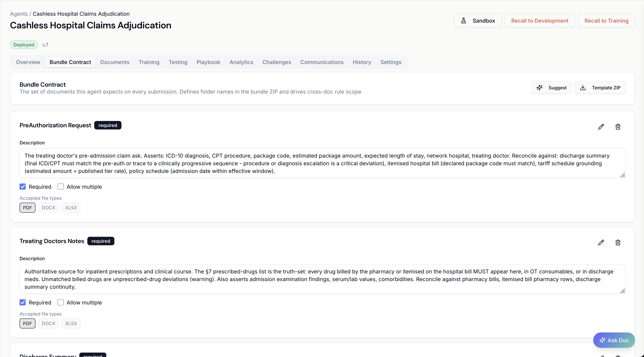Click into Treating Doctors Notes description textarea
644x357 pixels.
coord(322,279)
